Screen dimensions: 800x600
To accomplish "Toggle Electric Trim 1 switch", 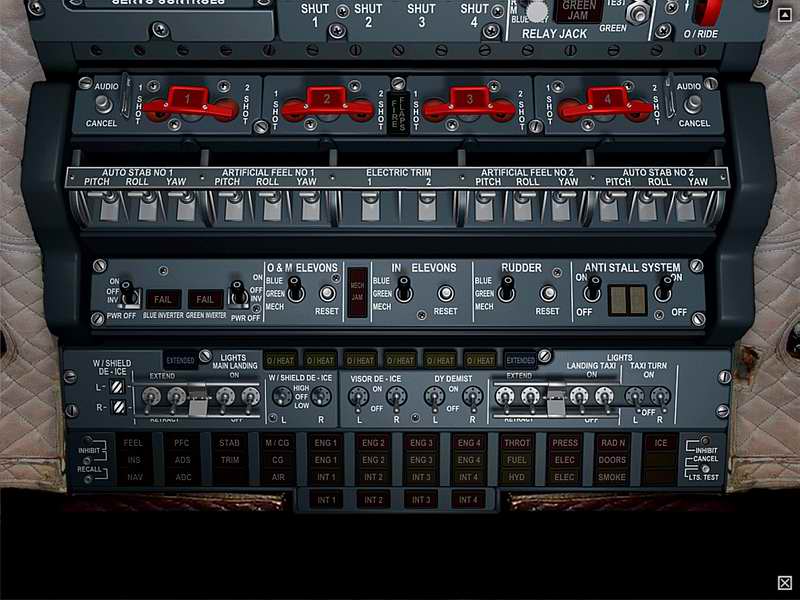I will tap(370, 207).
